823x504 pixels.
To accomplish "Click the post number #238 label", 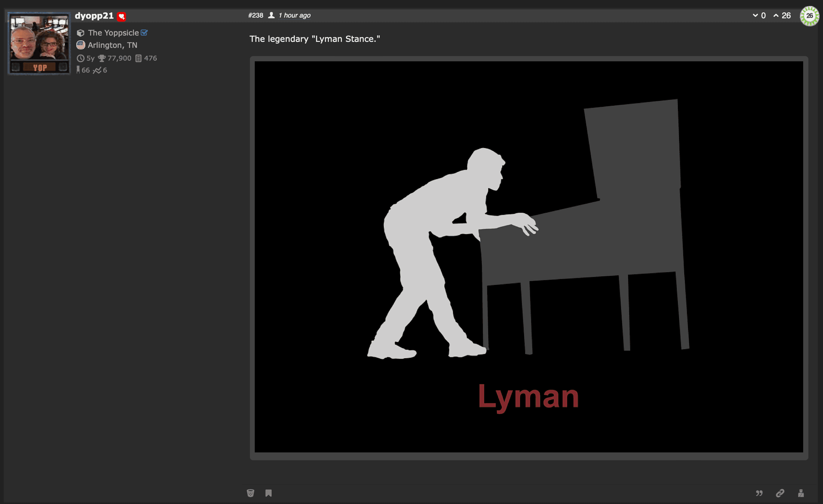I will (256, 15).
